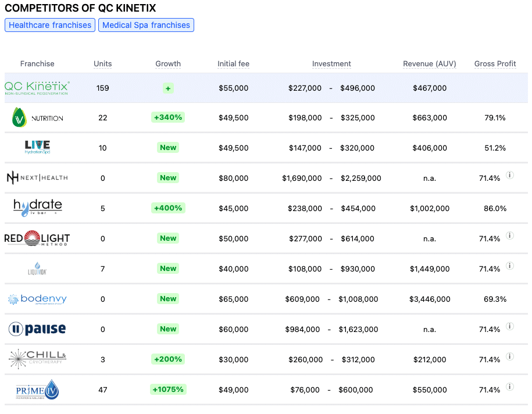This screenshot has width=532, height=414.
Task: Click the $663,000 revenue value
Action: pyautogui.click(x=430, y=118)
